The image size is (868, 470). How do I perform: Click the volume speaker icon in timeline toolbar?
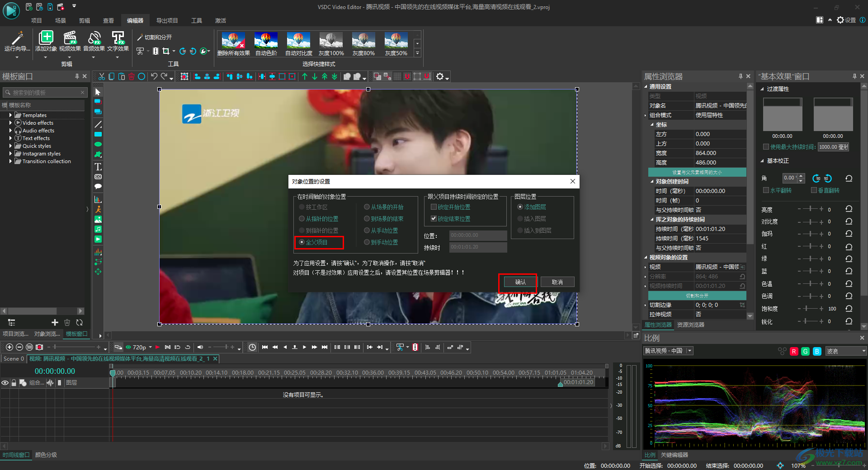200,347
